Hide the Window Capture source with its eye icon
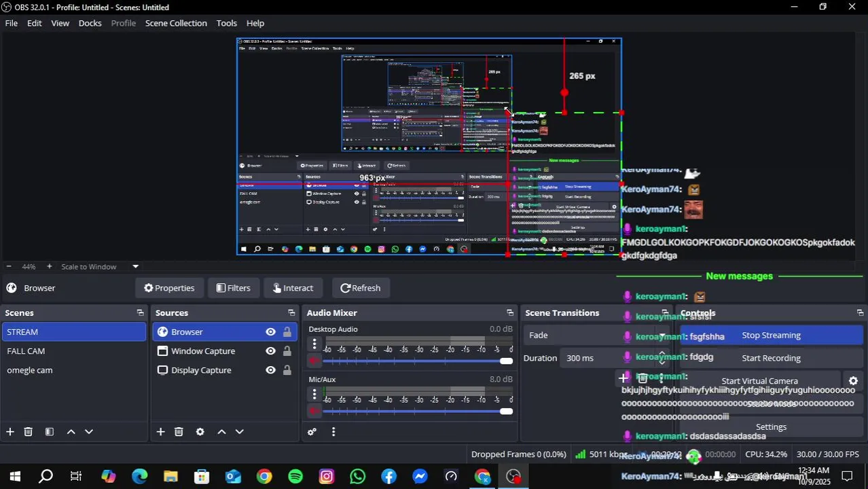The width and height of the screenshot is (868, 489). (x=270, y=351)
